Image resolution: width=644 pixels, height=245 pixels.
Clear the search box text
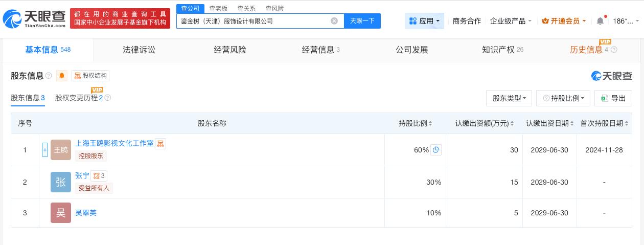(334, 21)
